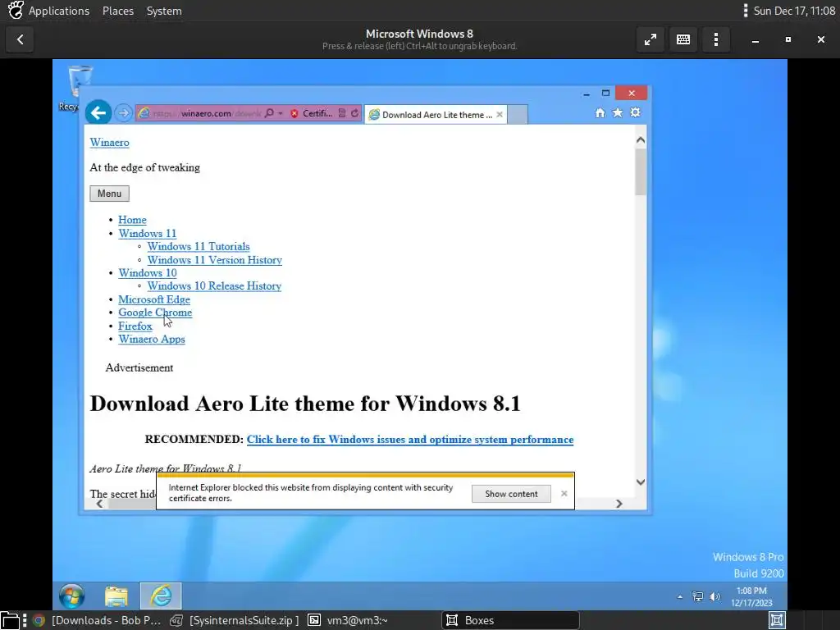Dismiss the security certificate notification bar
The height and width of the screenshot is (630, 840).
(x=564, y=493)
